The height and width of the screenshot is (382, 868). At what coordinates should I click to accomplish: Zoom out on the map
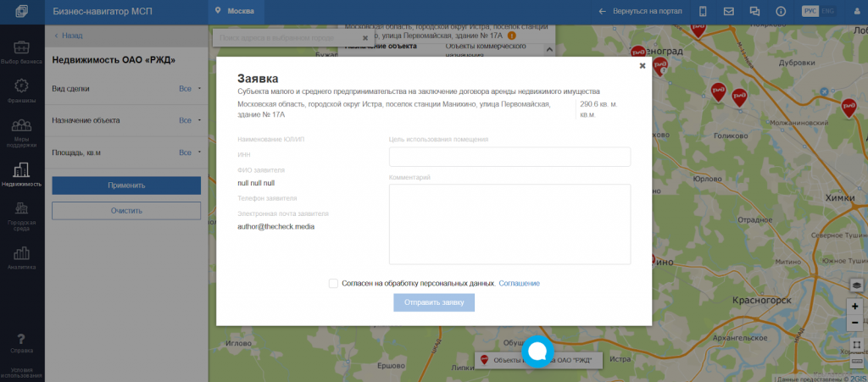pos(856,322)
